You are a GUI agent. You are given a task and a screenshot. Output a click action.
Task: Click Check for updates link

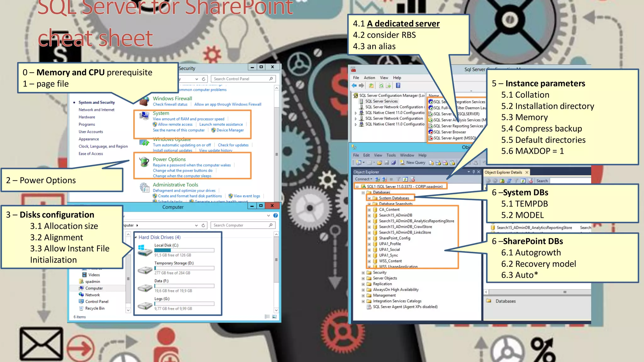[x=233, y=145]
